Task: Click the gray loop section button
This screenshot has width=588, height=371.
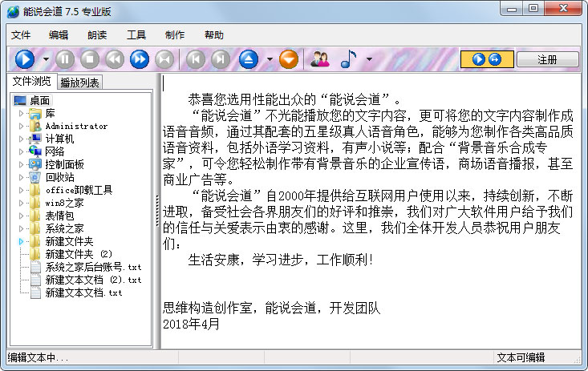Action: pyautogui.click(x=164, y=59)
